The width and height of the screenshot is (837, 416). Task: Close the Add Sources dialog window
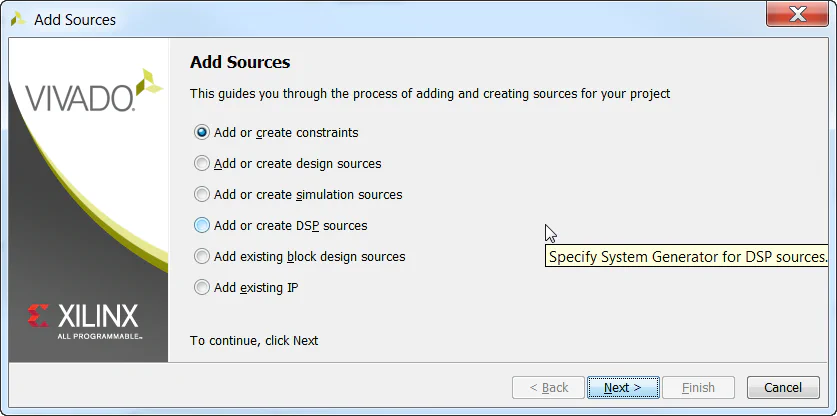796,14
